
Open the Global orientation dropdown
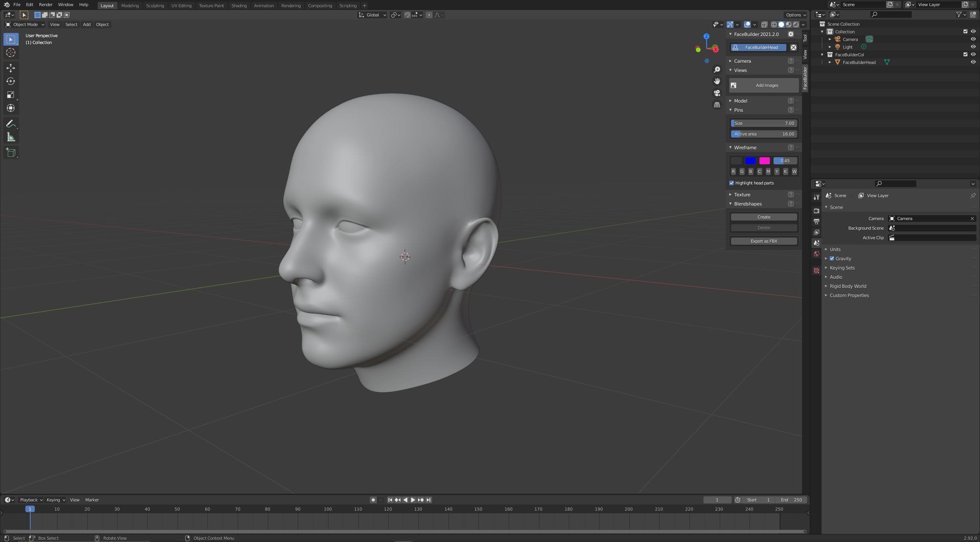[372, 15]
